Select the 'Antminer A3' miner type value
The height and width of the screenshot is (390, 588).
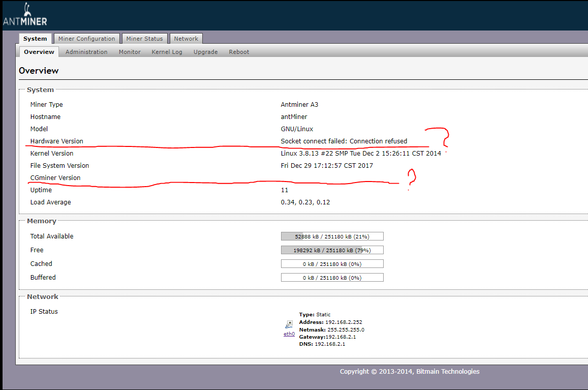point(299,104)
